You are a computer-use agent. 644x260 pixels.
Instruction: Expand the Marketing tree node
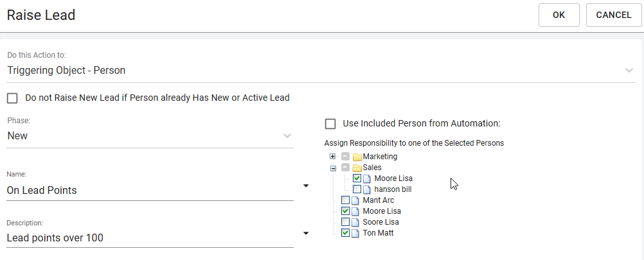(333, 157)
